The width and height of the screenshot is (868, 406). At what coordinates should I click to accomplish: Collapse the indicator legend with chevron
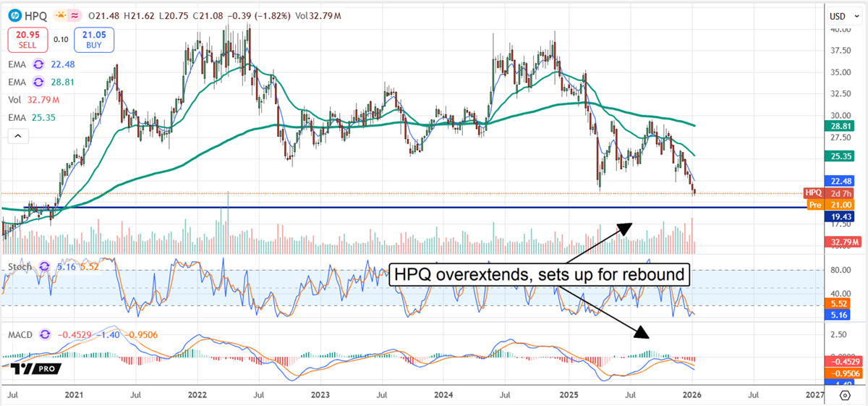[17, 135]
